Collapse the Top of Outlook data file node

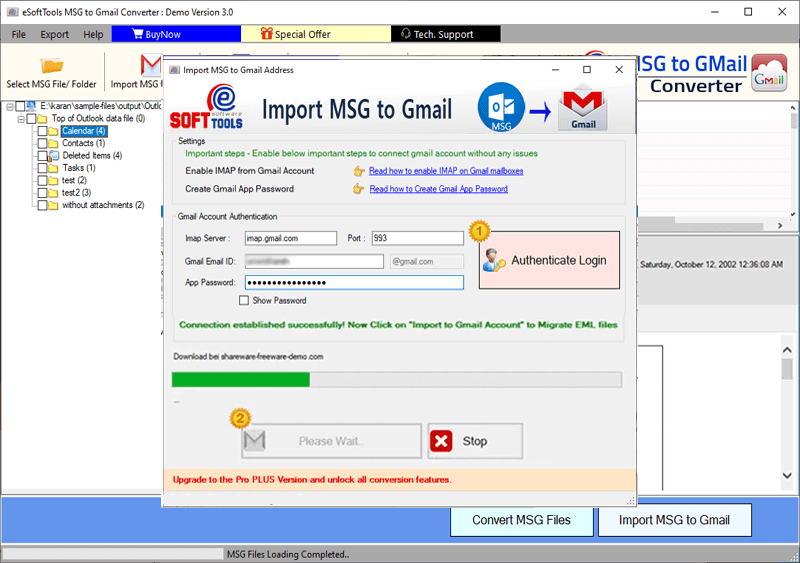coord(21,119)
